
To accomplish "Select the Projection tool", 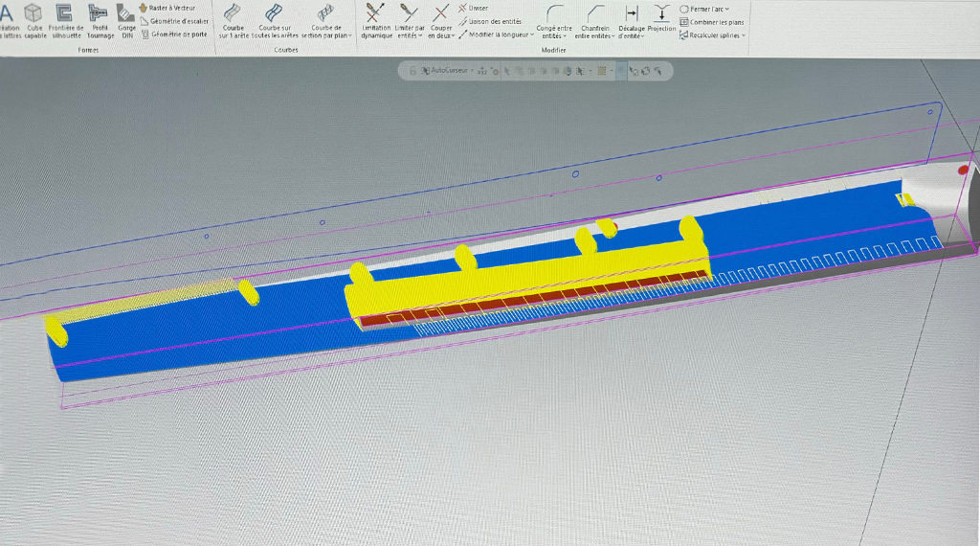I will pos(661,17).
